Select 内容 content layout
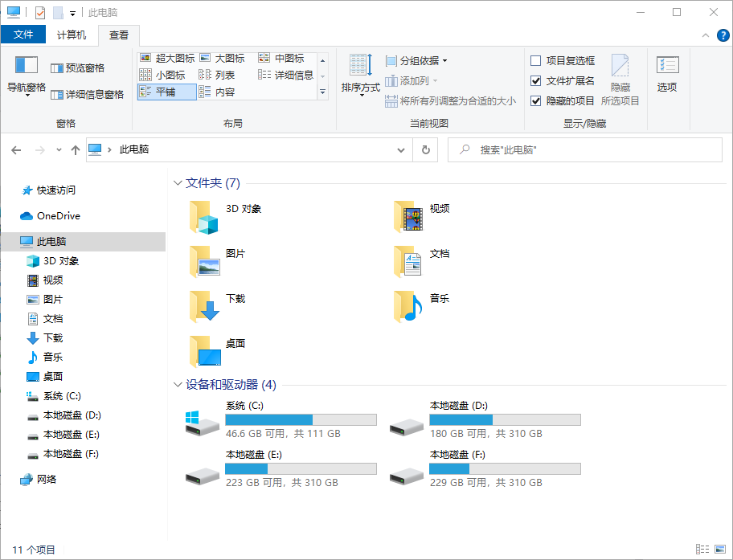 (216, 92)
